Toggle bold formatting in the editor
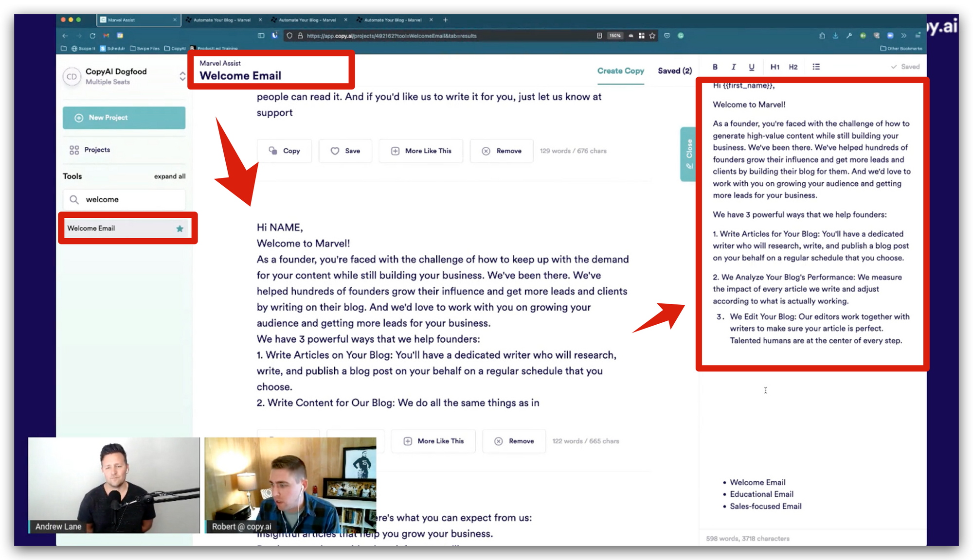Viewport: 973px width, 560px height. 715,67
